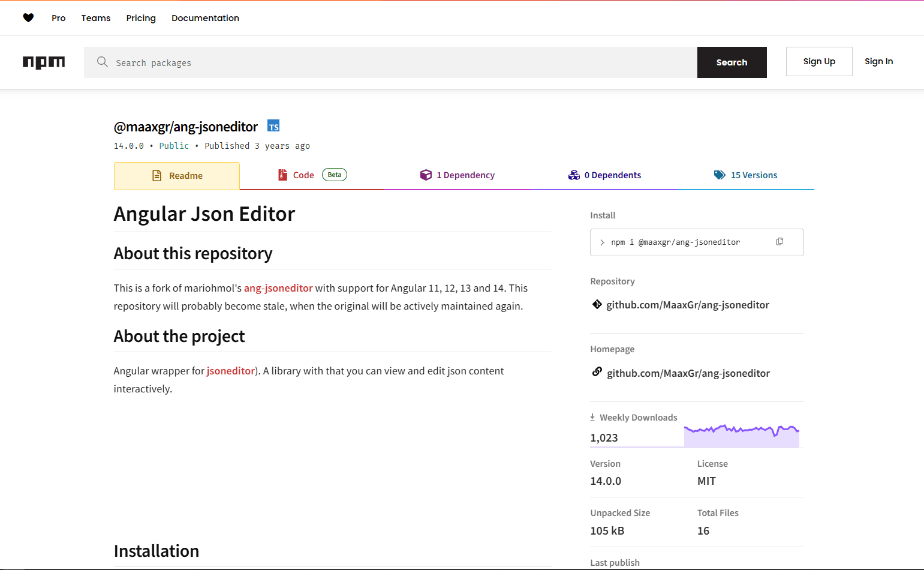
Task: Click the document icon on the Readme tab
Action: 157,175
